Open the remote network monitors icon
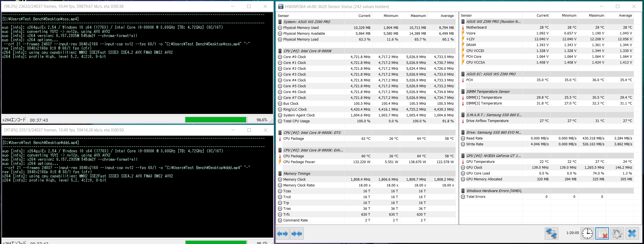644x244 pixels. tap(551, 233)
